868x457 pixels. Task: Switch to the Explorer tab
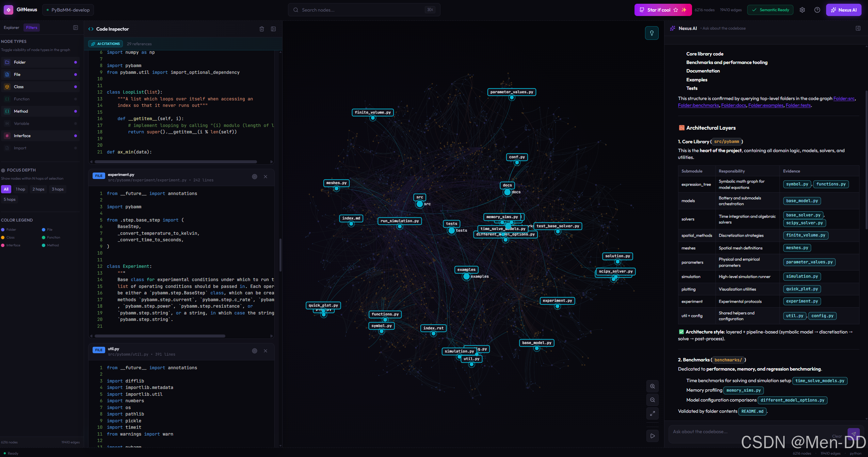coord(11,28)
